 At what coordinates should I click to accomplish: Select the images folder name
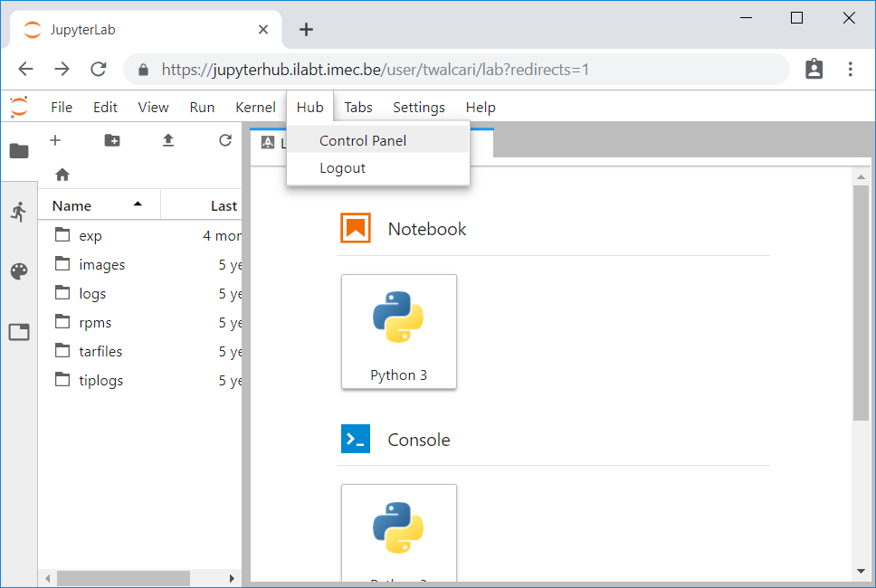[x=101, y=265]
